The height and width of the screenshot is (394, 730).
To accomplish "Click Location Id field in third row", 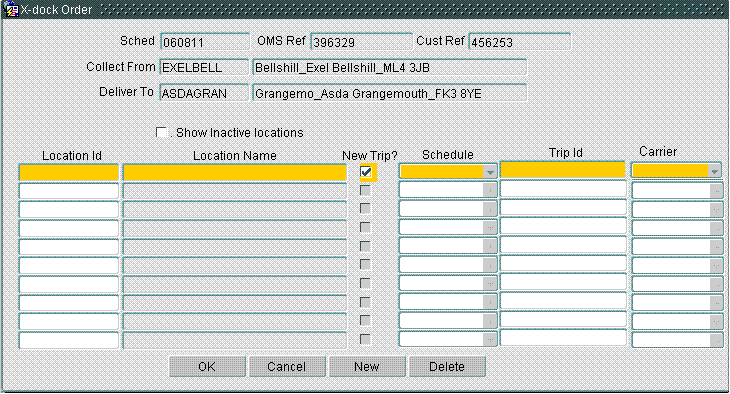I will click(x=69, y=210).
